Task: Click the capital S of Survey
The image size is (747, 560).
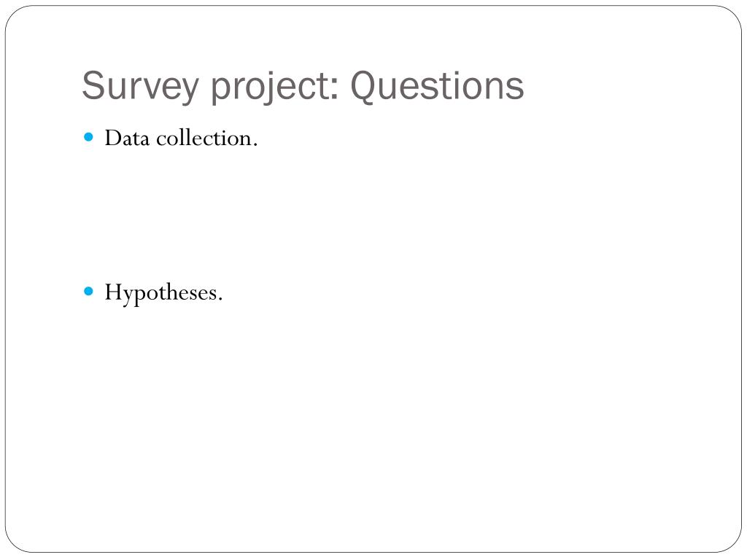Action: coord(93,85)
